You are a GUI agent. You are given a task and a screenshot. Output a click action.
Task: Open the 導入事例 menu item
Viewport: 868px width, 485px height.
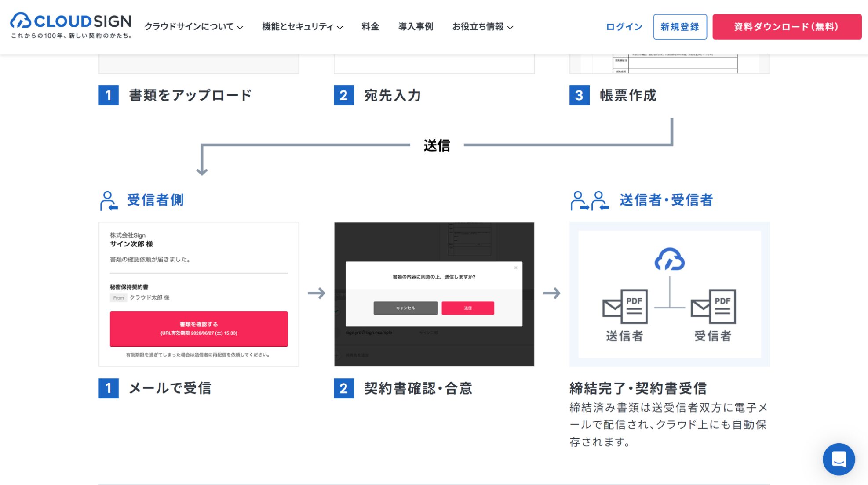[x=416, y=27]
